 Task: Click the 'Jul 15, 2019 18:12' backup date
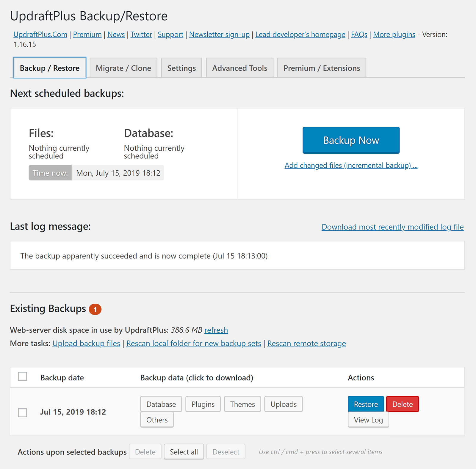[x=73, y=412]
